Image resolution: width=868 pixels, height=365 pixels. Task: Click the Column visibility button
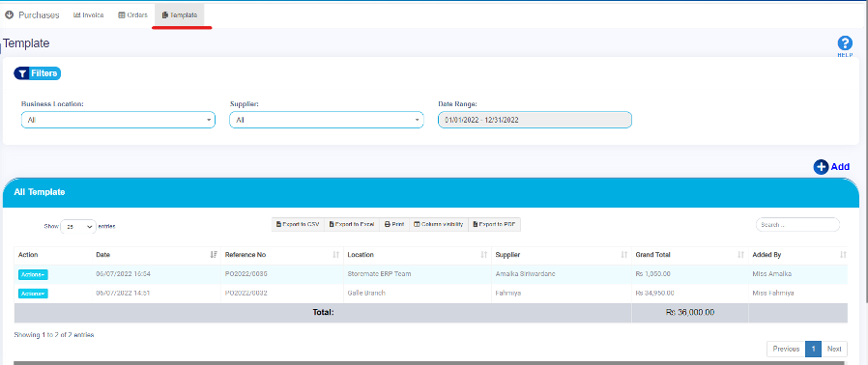[439, 225]
